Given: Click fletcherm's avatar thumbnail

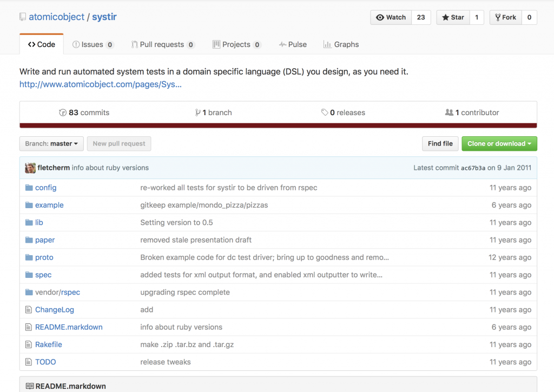Looking at the screenshot, I should click(30, 168).
